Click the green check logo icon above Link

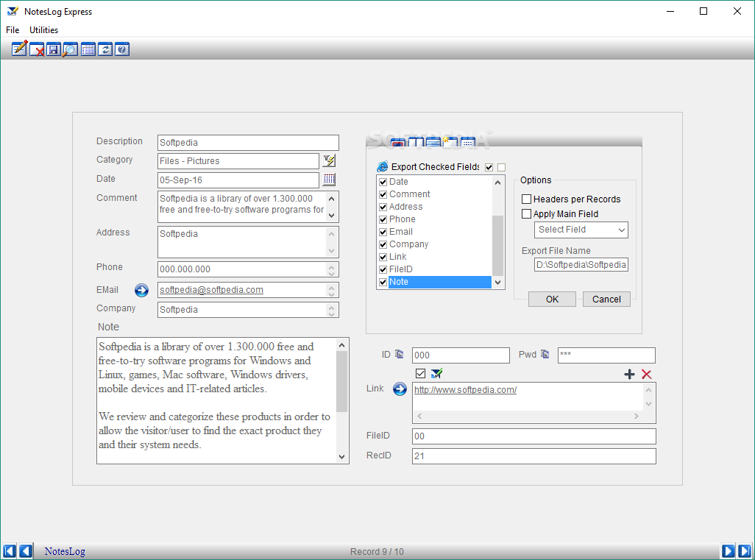pos(436,373)
